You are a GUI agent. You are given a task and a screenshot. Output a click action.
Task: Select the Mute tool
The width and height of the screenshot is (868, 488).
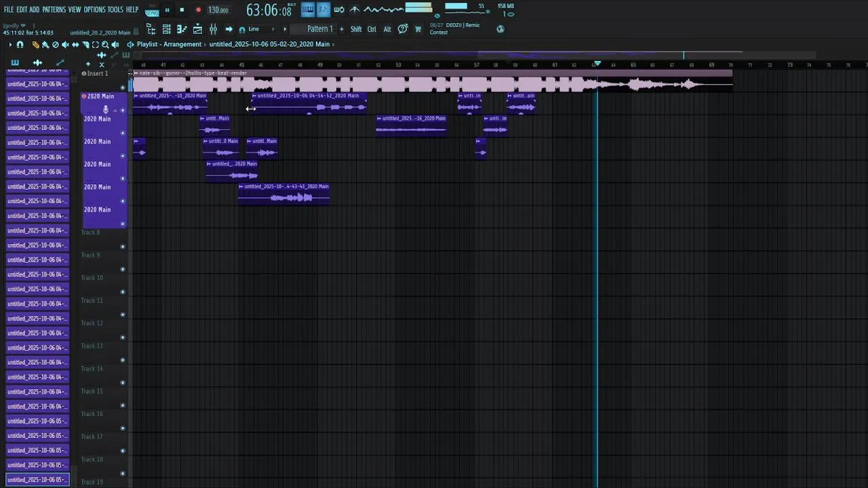click(x=65, y=45)
